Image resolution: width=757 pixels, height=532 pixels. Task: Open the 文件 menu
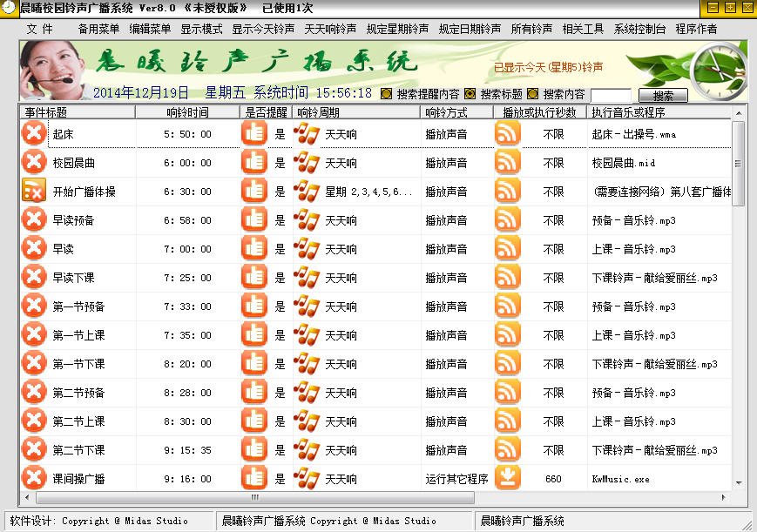click(39, 29)
